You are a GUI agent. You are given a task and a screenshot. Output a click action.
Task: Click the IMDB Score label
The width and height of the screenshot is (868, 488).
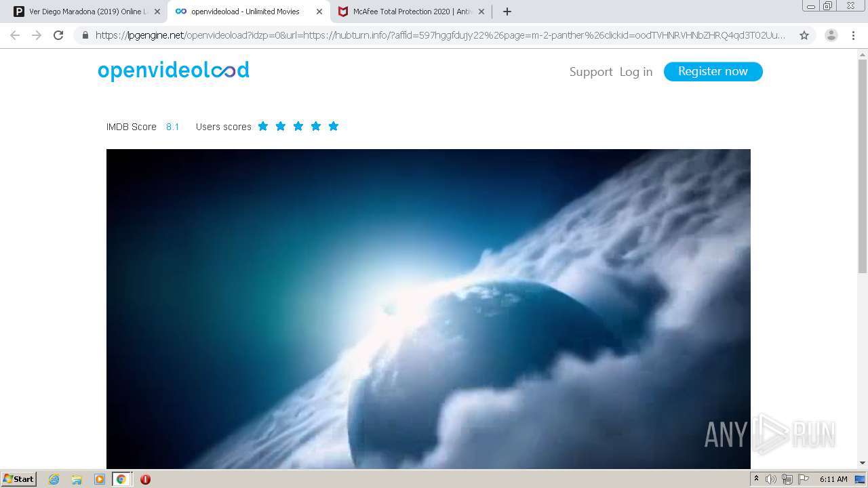132,127
